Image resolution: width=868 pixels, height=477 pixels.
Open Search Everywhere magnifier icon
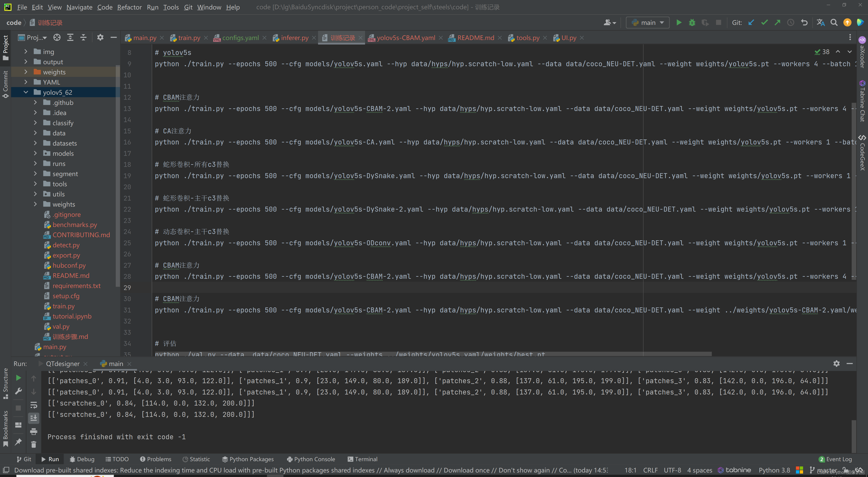[834, 23]
